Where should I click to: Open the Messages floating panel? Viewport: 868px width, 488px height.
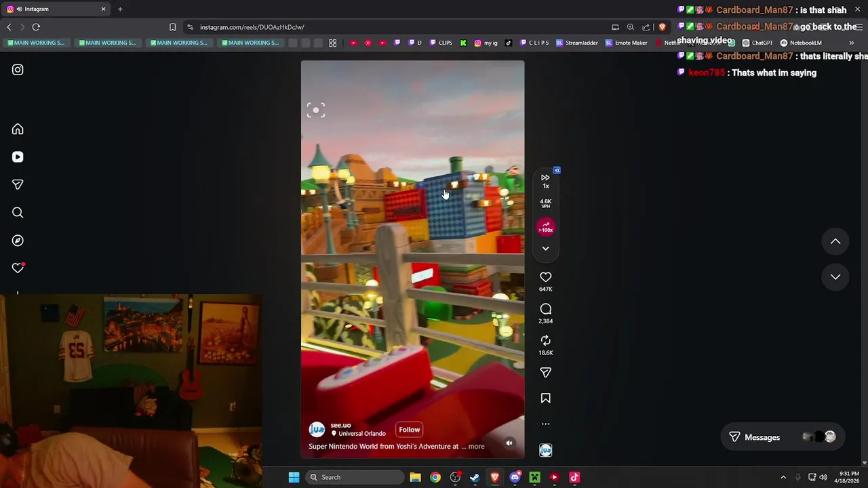coord(781,437)
